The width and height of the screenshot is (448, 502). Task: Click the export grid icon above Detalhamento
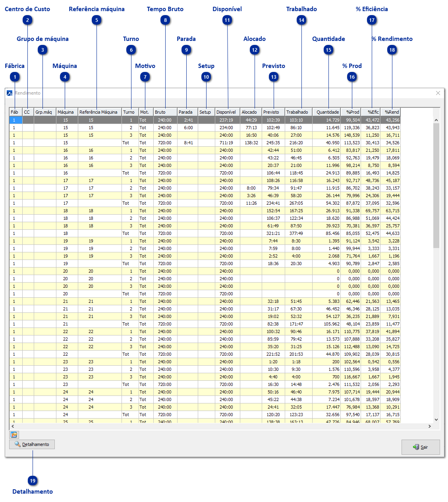[x=14, y=434]
